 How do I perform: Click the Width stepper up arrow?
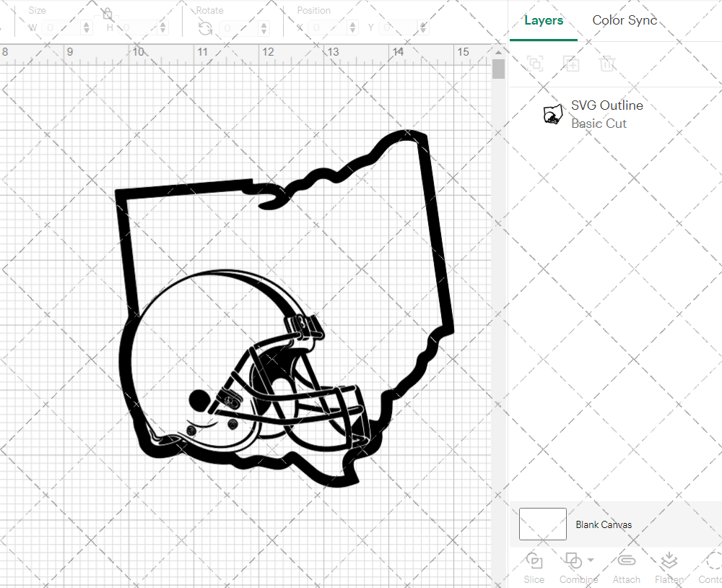point(87,24)
